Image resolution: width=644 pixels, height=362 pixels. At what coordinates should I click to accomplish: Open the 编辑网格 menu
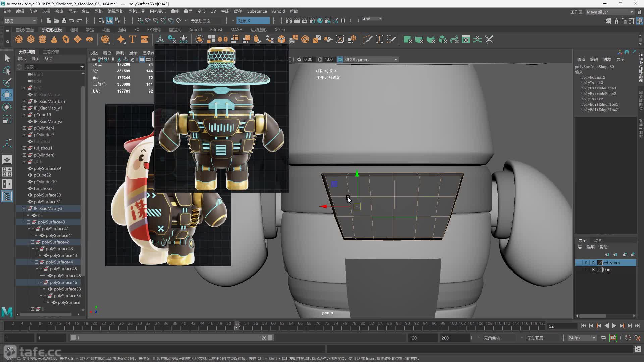(x=116, y=11)
